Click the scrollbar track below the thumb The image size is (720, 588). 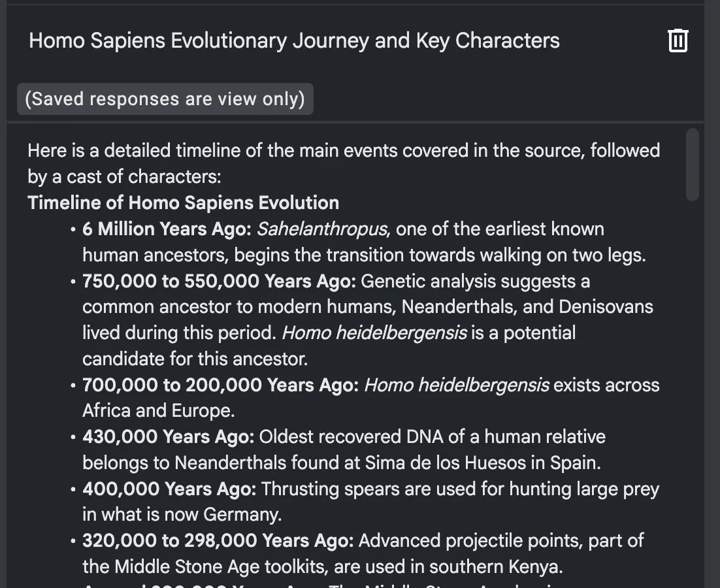pyautogui.click(x=693, y=392)
